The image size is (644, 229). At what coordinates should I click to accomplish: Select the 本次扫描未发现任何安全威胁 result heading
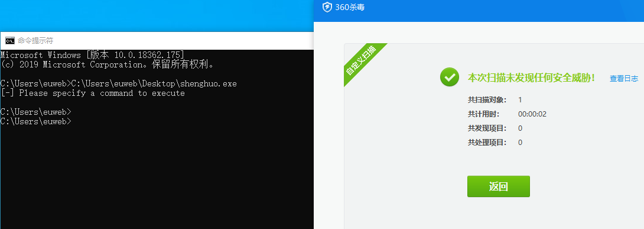coord(532,78)
